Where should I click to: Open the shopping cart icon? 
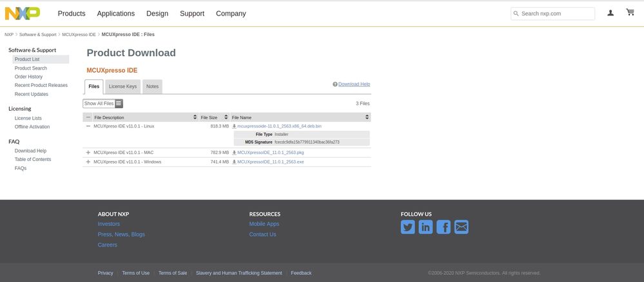[x=630, y=12]
